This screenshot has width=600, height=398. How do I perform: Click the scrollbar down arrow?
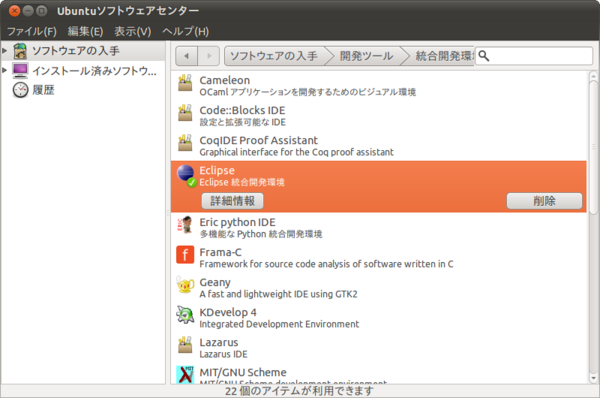pyautogui.click(x=593, y=378)
